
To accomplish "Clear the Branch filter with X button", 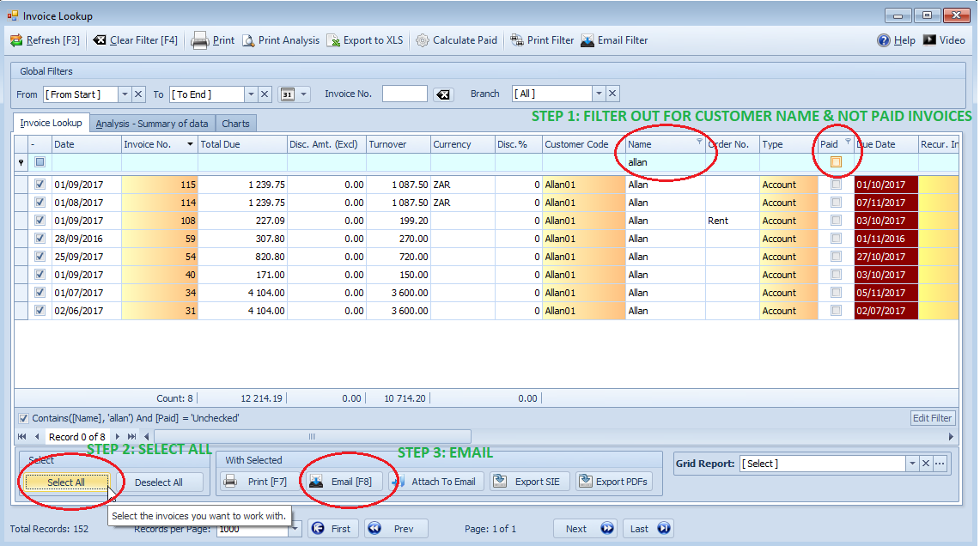I will click(x=612, y=94).
